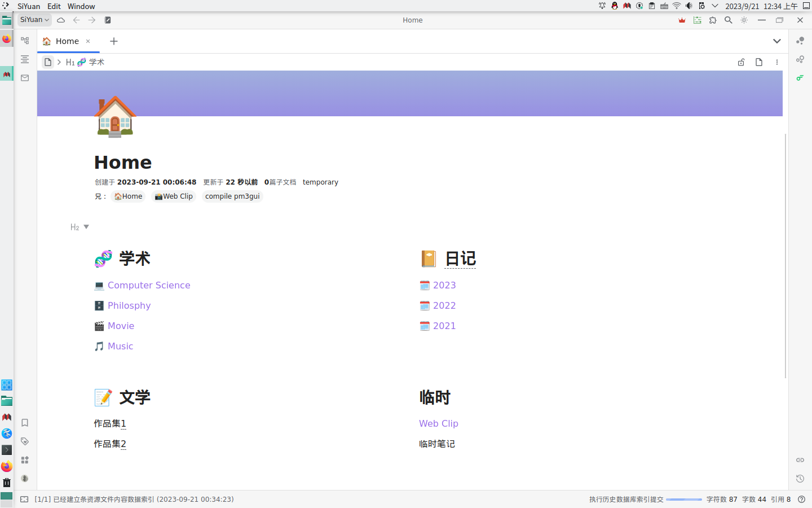This screenshot has width=812, height=508.
Task: Collapse the H2 heading fold arrow
Action: click(x=86, y=227)
